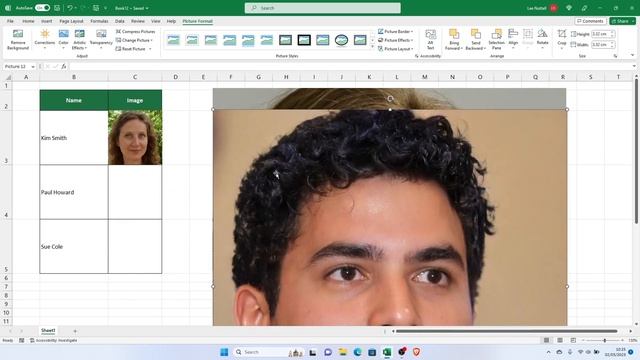640x360 pixels.
Task: Collapse the ribbon with the chevron
Action: pyautogui.click(x=632, y=56)
